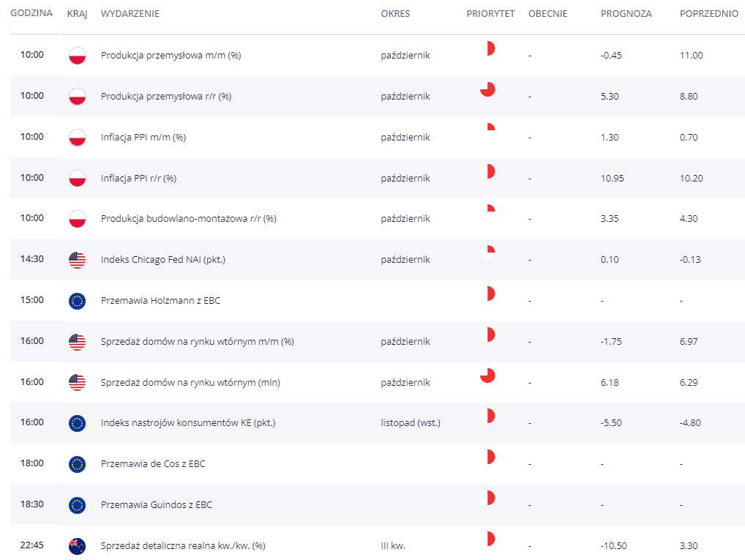
Task: Click Poland flag next to Inflacja PPI r/r
Action: click(x=77, y=178)
